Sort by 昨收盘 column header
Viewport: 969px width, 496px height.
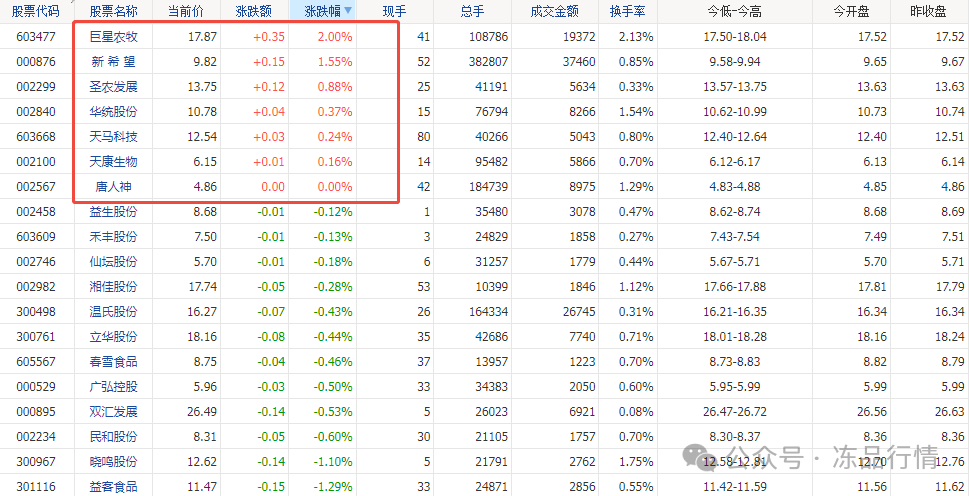929,11
